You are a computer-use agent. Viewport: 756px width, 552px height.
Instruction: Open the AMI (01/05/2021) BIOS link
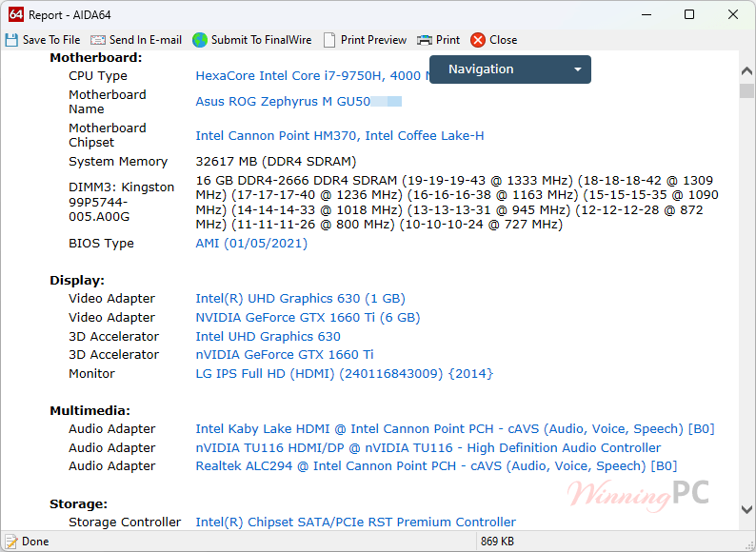point(251,244)
